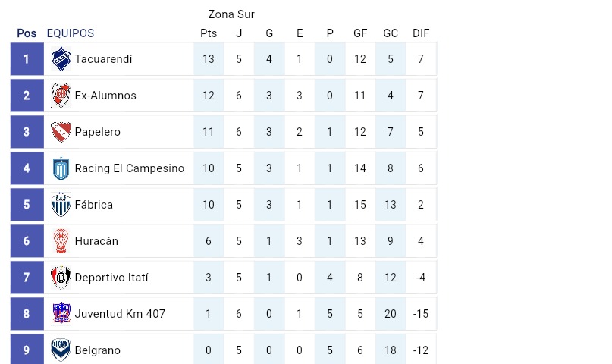Click the Belgrano team crest

(x=61, y=350)
